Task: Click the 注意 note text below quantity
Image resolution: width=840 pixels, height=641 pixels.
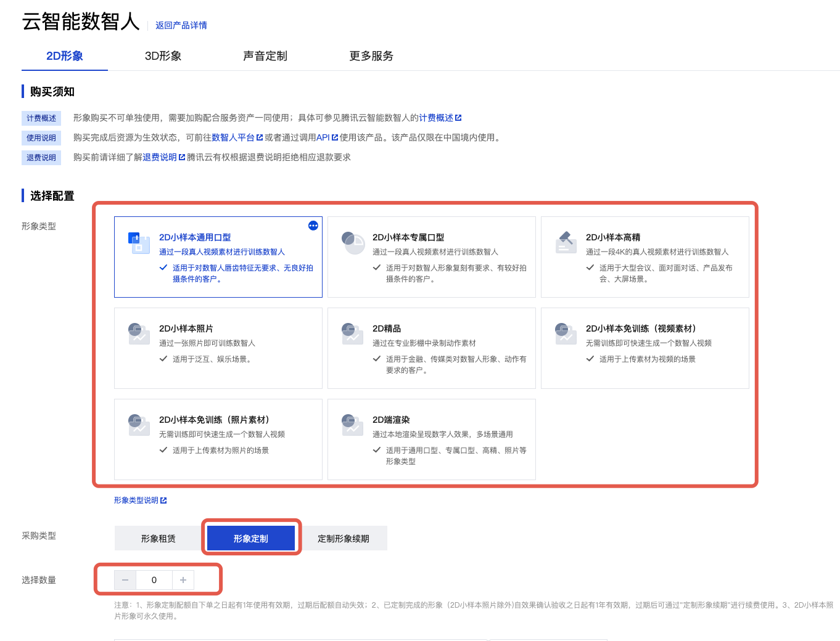Action: (x=474, y=610)
